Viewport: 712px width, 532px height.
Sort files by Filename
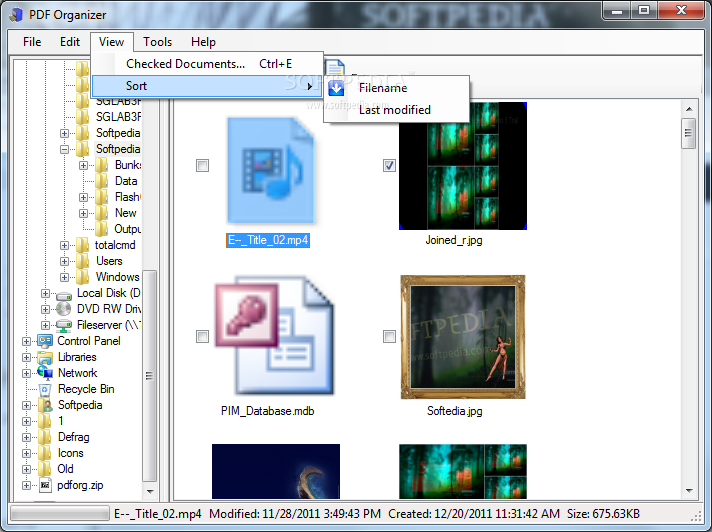coord(396,88)
